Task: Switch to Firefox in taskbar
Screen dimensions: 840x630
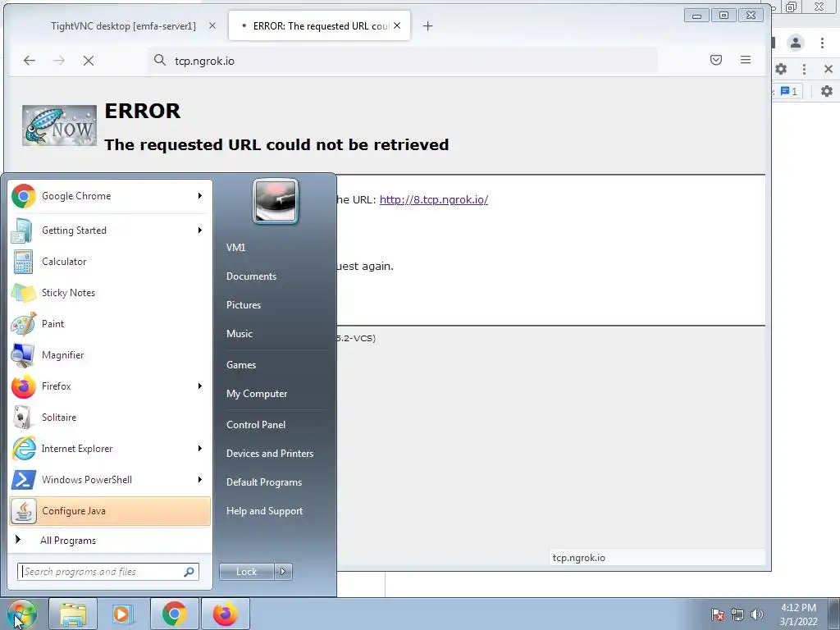Action: click(x=225, y=614)
